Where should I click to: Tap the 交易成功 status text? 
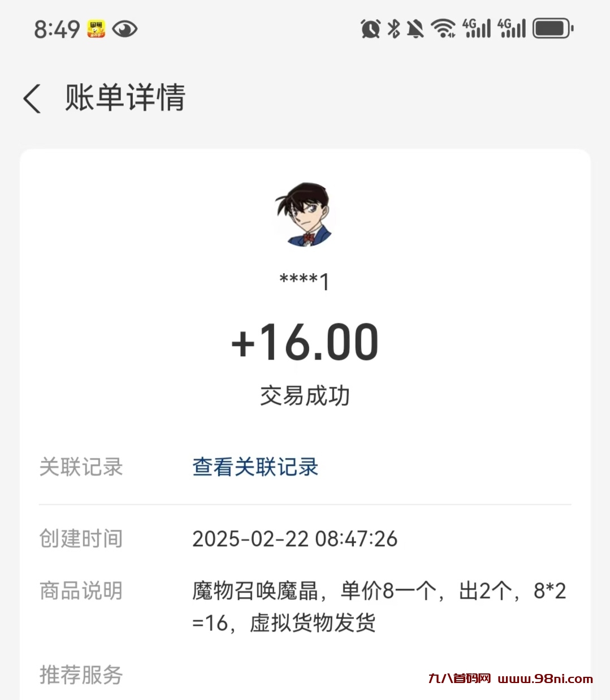point(305,396)
